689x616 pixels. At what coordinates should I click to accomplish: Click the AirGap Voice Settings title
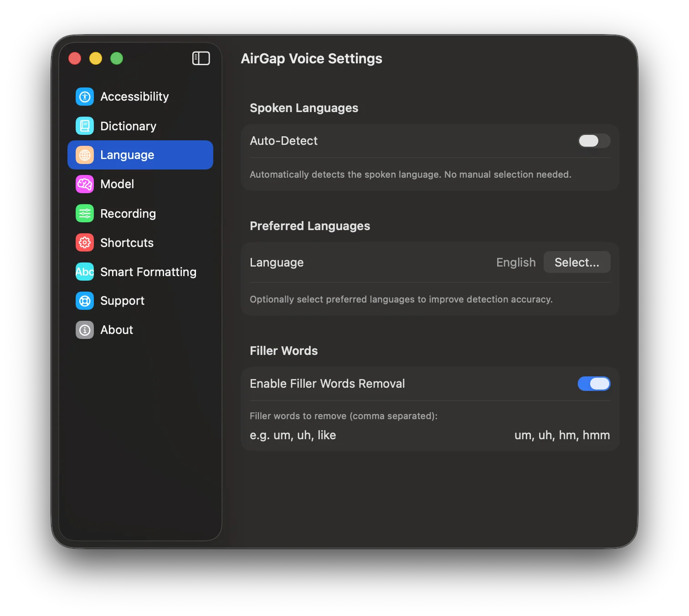[311, 58]
